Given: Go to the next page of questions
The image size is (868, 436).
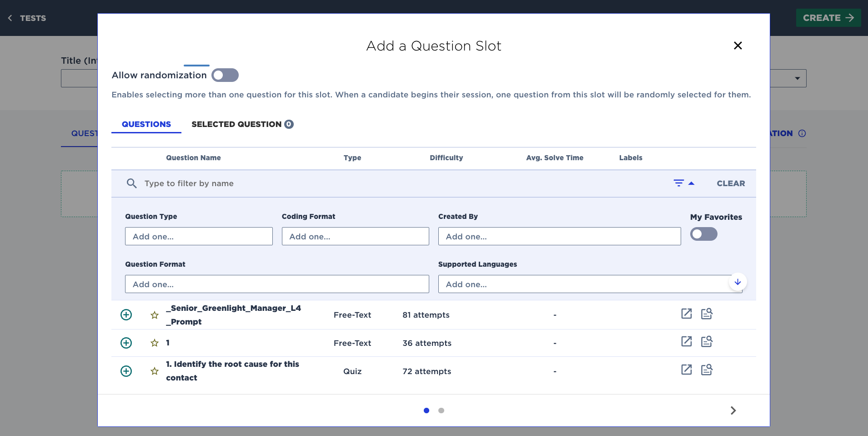Looking at the screenshot, I should click(x=732, y=410).
